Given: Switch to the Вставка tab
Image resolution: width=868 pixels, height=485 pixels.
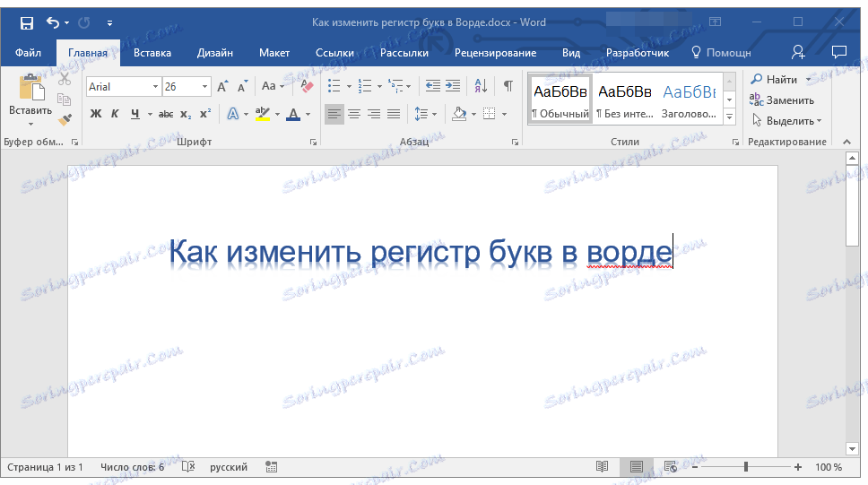Looking at the screenshot, I should (x=152, y=53).
